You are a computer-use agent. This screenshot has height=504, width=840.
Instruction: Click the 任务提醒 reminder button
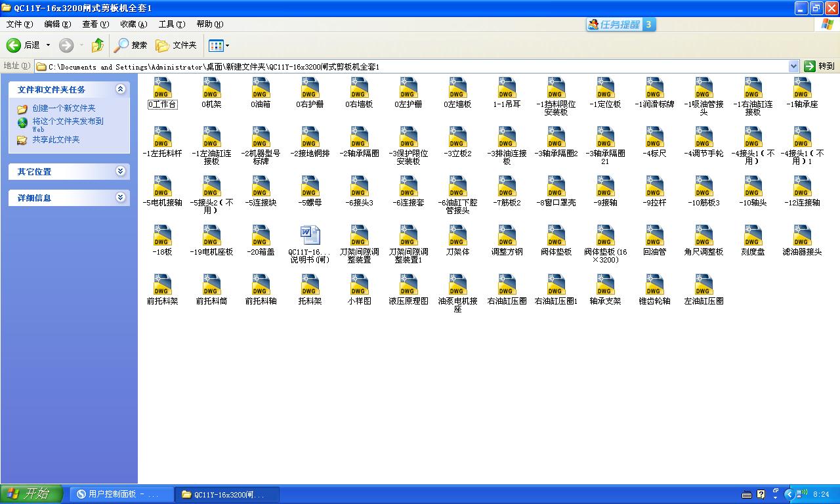(x=621, y=25)
